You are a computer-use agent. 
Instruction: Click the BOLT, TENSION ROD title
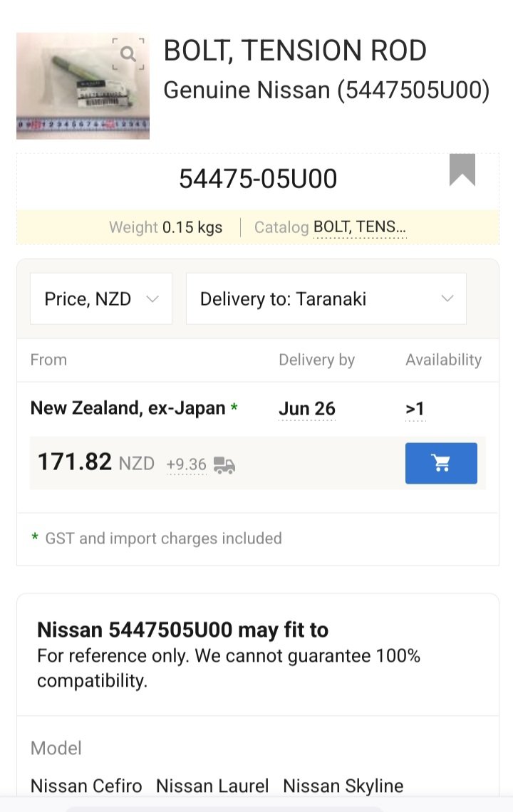coord(295,51)
